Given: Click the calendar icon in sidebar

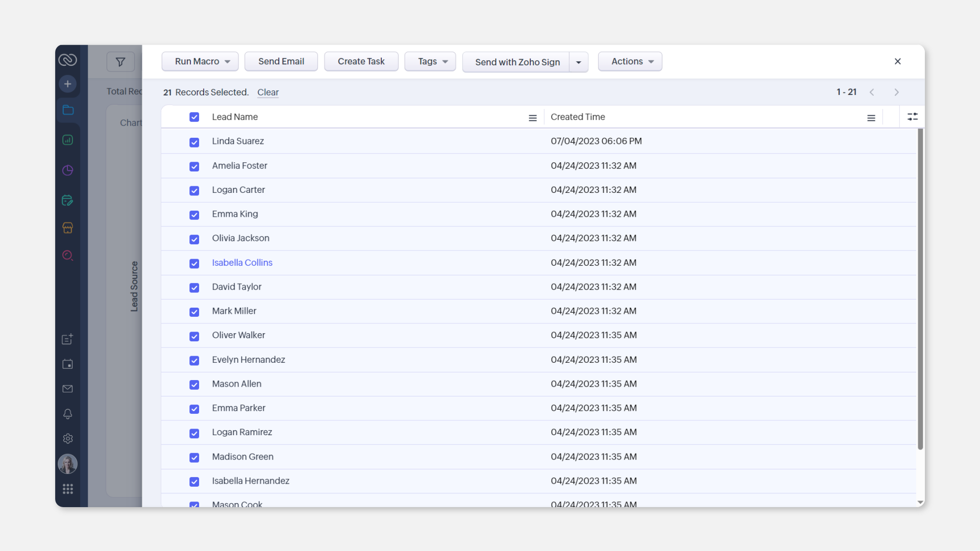Looking at the screenshot, I should pos(67,364).
